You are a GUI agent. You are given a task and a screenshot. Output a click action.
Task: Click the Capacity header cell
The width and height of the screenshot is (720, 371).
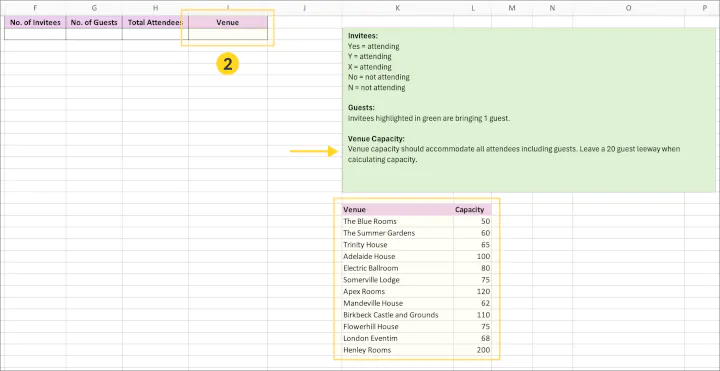click(x=472, y=209)
